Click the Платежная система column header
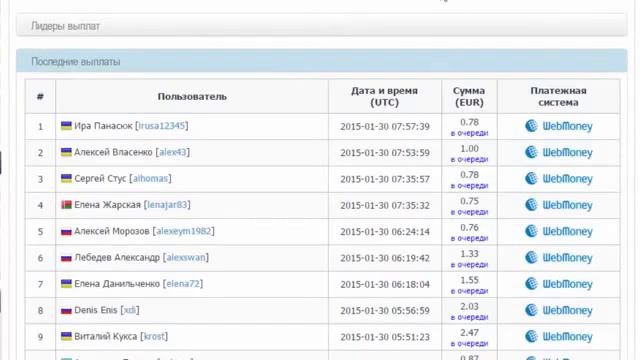This screenshot has height=360, width=640. (x=558, y=96)
